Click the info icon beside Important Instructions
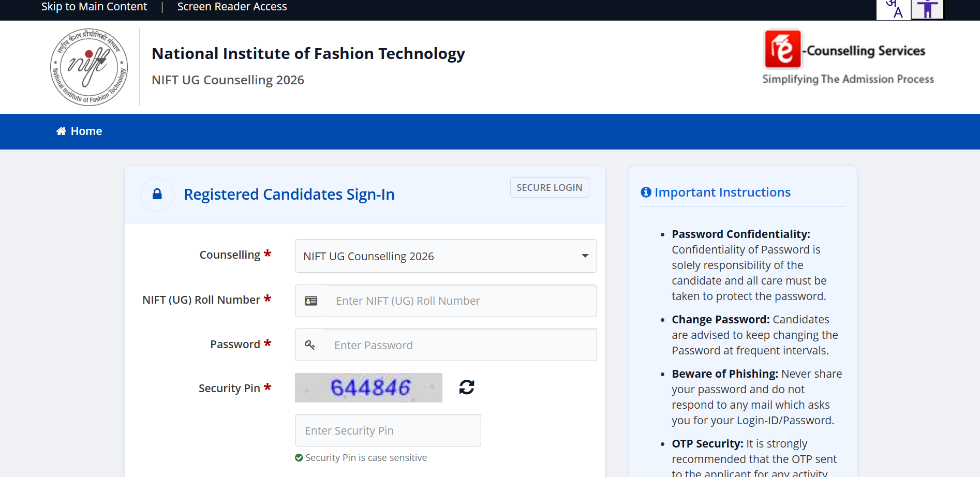 click(646, 192)
